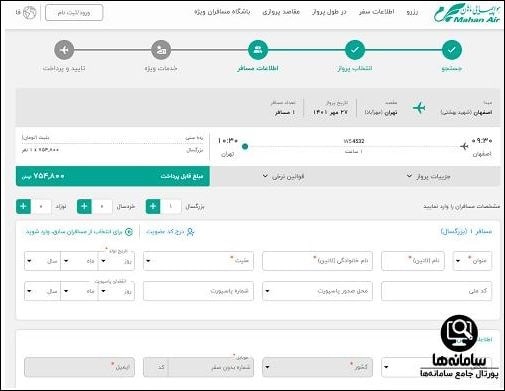Click the Passenger 1 (adult) heading
This screenshot has width=505, height=391.
point(466,231)
